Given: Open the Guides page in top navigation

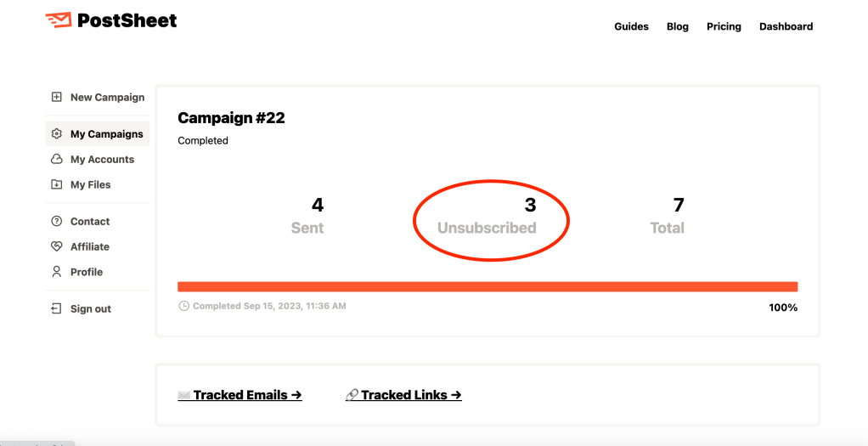Looking at the screenshot, I should pos(631,27).
